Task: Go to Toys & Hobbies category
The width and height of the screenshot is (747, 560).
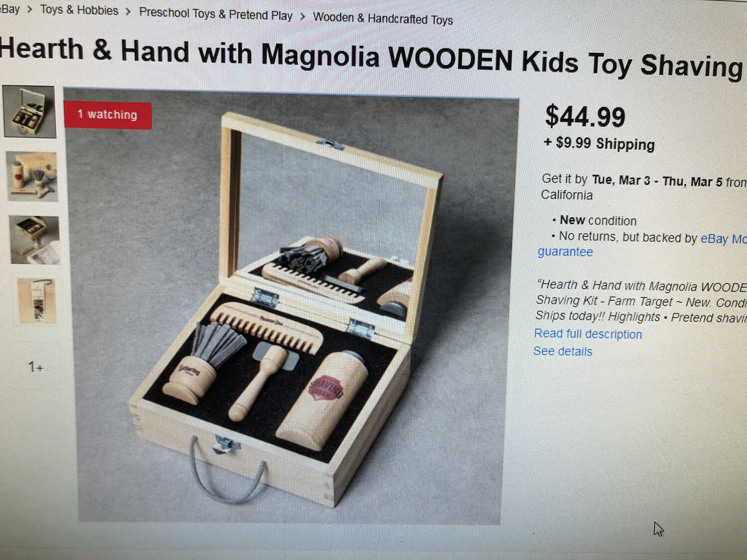Action: tap(79, 10)
